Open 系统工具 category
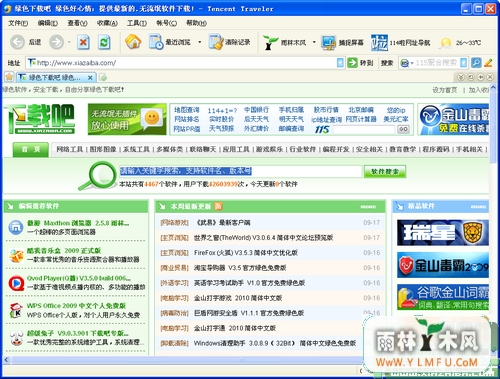Screen dimensions: 500x379 (136, 149)
